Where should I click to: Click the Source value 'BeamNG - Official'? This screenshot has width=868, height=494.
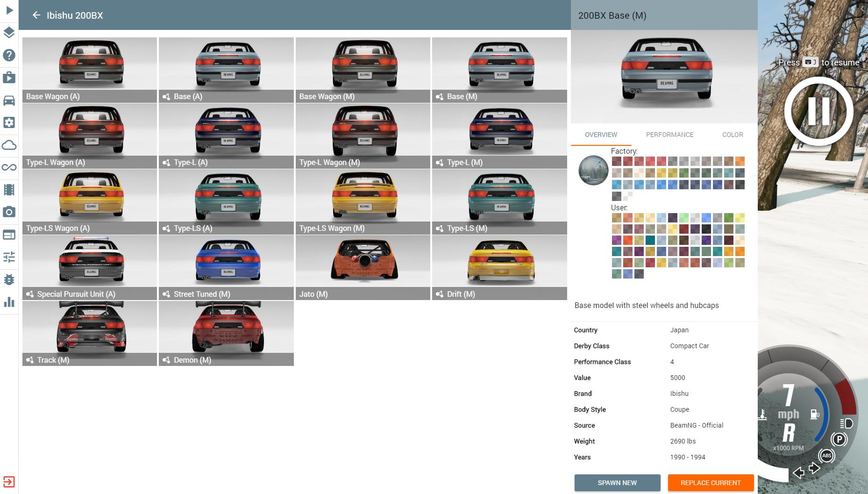click(x=697, y=425)
